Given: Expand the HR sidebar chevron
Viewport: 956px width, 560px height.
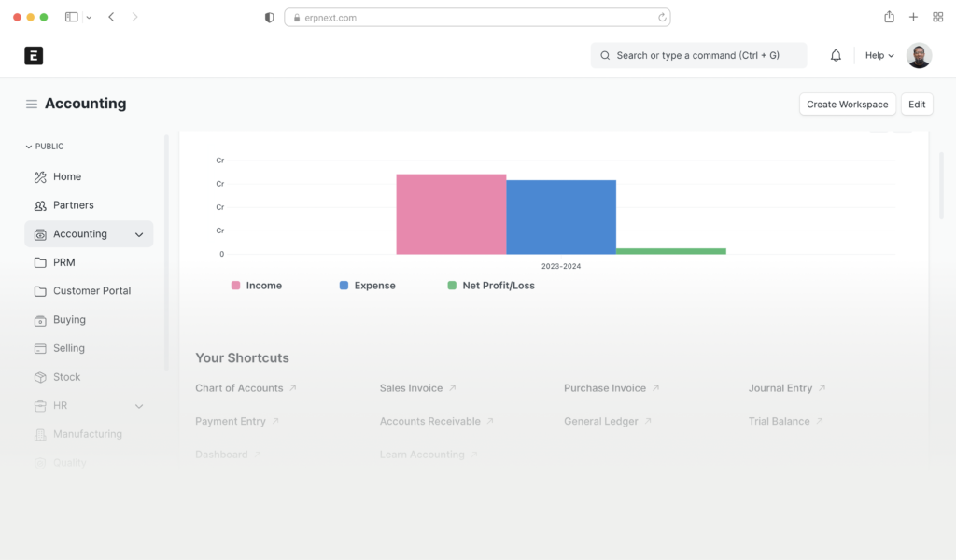Looking at the screenshot, I should [139, 406].
